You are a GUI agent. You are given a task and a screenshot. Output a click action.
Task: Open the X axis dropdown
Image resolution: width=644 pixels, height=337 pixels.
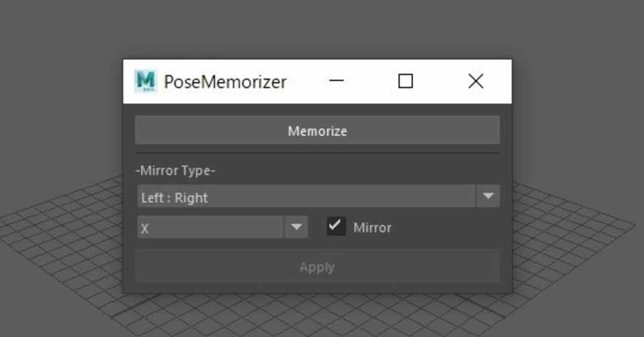point(211,228)
